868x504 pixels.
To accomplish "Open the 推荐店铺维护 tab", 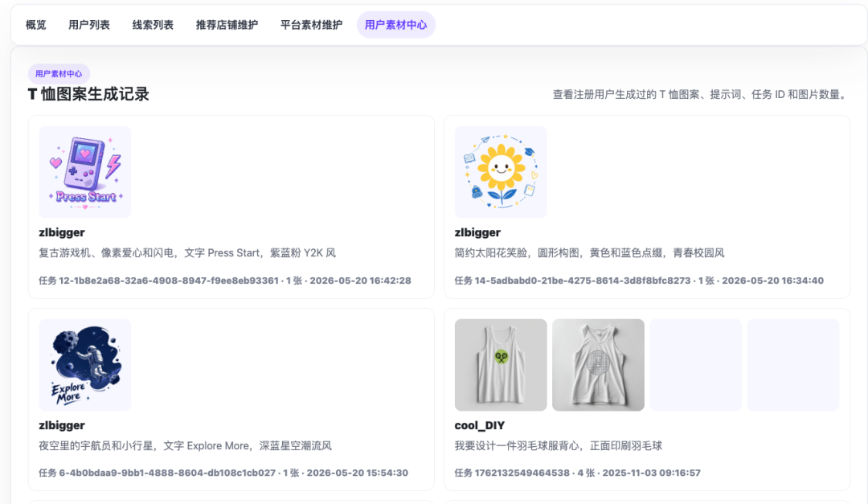I will 227,25.
